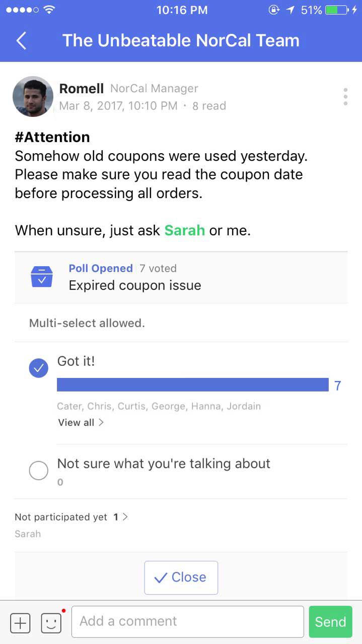Tap the plus attachment icon

(20, 623)
